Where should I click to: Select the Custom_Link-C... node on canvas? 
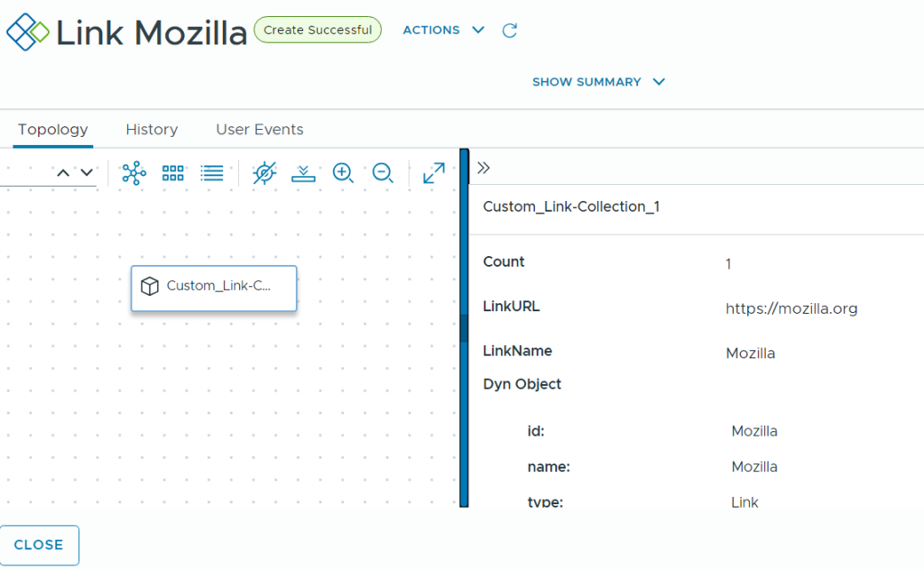(x=214, y=287)
